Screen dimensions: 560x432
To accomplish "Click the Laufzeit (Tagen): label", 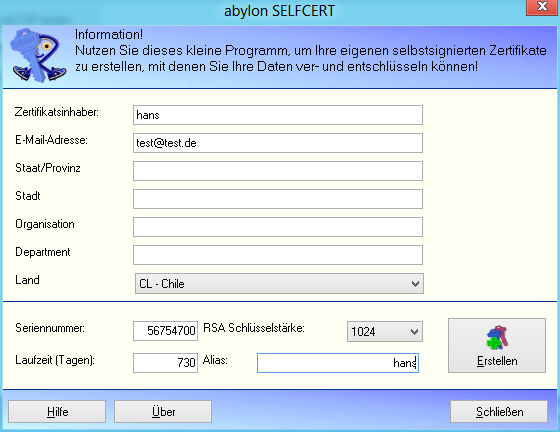I will (x=55, y=360).
